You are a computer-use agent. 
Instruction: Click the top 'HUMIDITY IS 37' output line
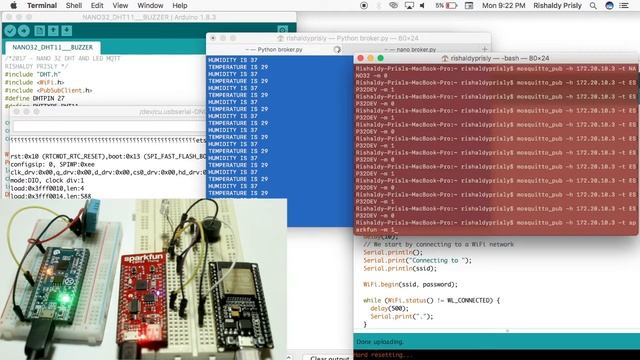pos(233,60)
